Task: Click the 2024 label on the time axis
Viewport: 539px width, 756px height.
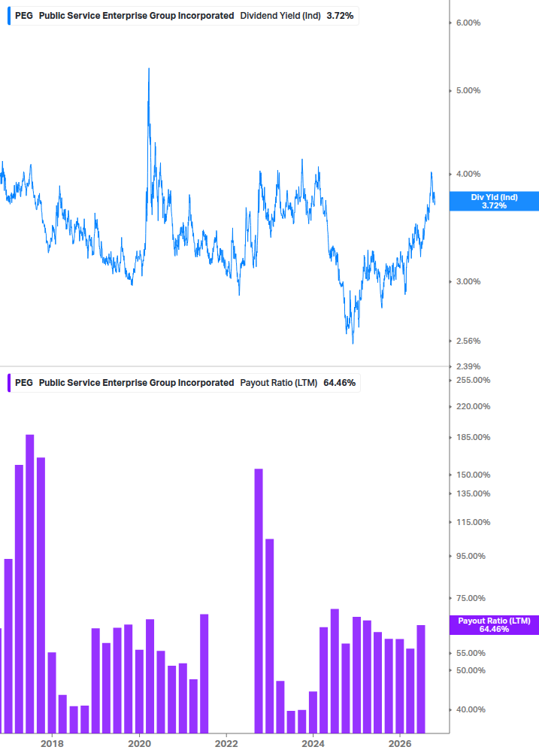Action: point(313,744)
